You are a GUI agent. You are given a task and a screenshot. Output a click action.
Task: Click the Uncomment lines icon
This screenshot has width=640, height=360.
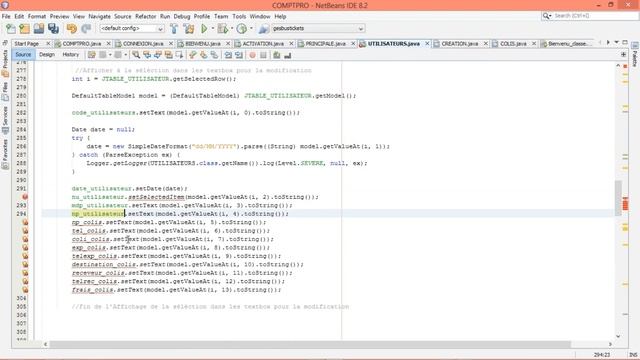point(288,55)
